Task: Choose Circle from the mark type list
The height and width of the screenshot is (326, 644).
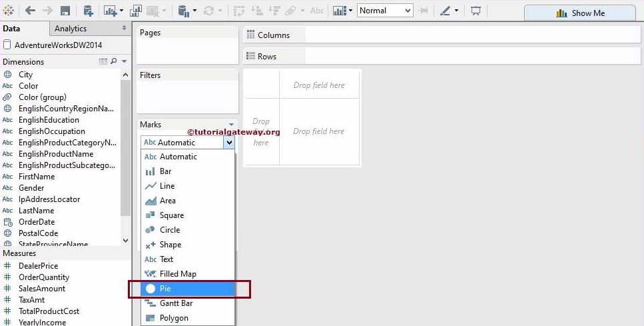Action: coord(188,230)
